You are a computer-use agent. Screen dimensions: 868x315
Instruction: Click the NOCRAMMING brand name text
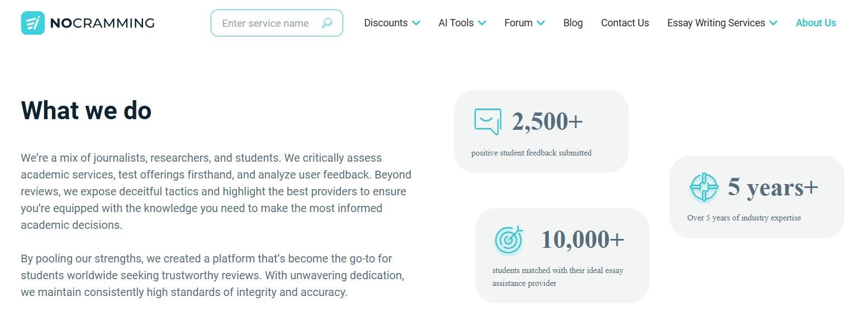click(102, 23)
